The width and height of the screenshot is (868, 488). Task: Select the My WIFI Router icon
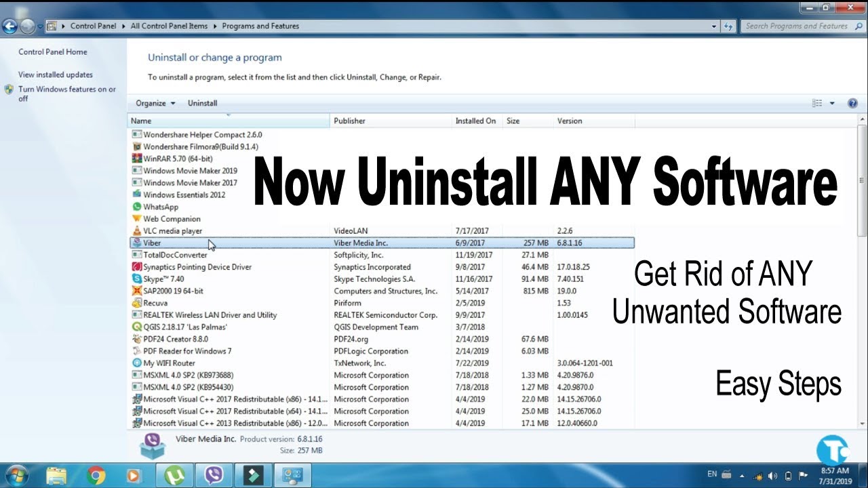click(137, 363)
